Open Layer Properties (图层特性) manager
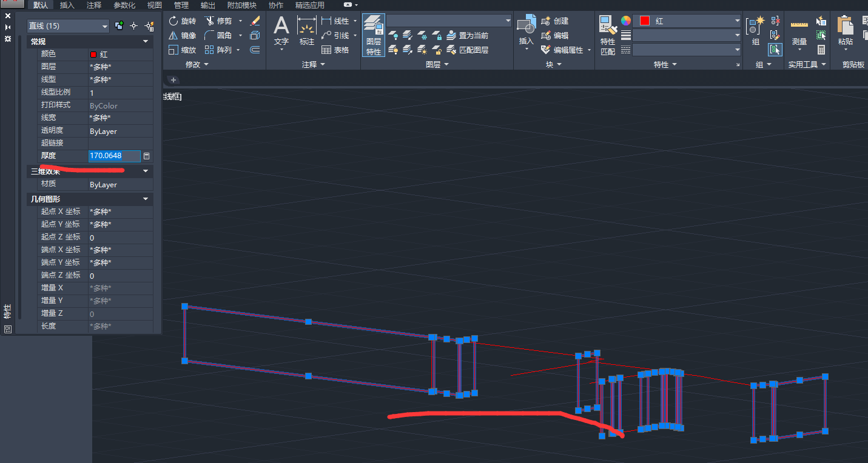The height and width of the screenshot is (463, 868). [x=374, y=35]
